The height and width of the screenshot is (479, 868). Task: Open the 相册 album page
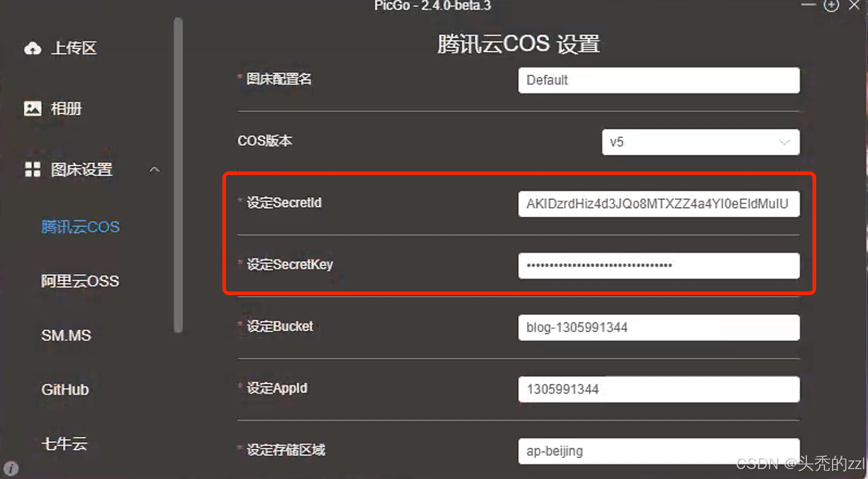66,108
